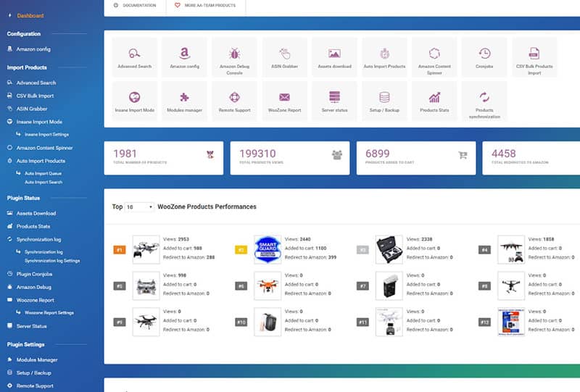Click the More AA-Team Products tab
This screenshot has height=392, width=580.
(206, 6)
